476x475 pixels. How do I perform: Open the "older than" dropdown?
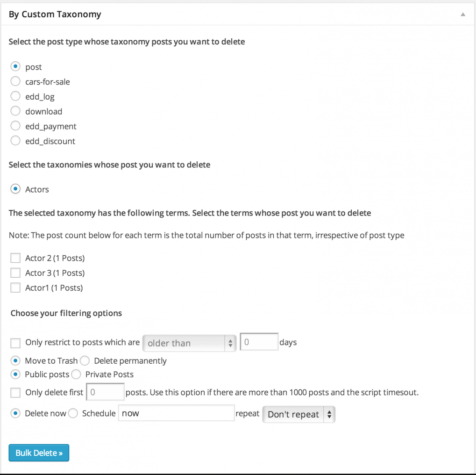(x=189, y=343)
